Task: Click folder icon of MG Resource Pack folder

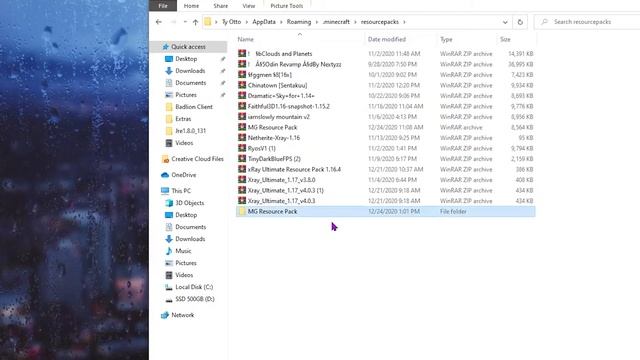Action: click(x=242, y=211)
